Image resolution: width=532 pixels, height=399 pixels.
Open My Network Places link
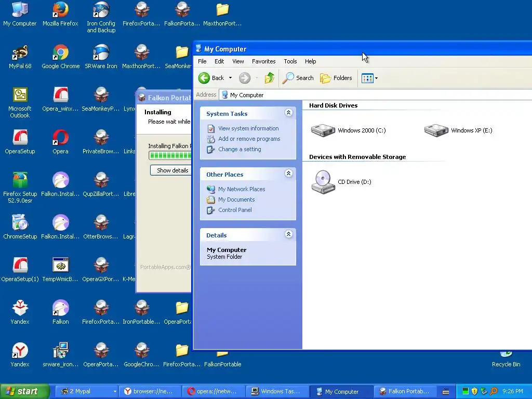[242, 189]
